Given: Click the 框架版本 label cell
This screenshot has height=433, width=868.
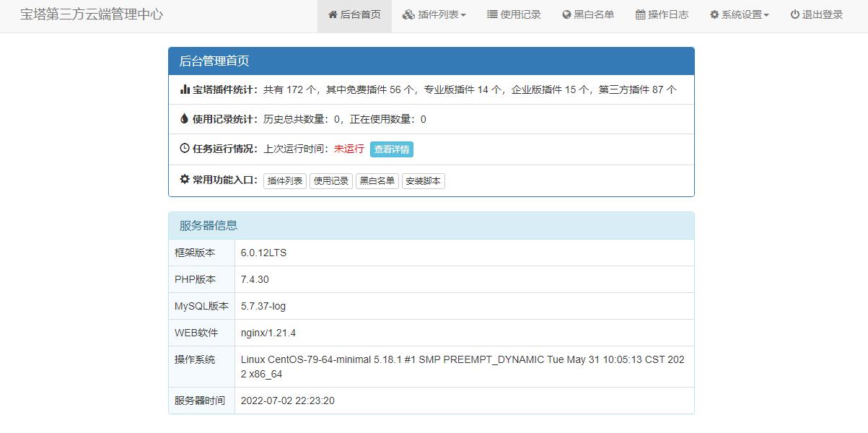Looking at the screenshot, I should (x=202, y=253).
